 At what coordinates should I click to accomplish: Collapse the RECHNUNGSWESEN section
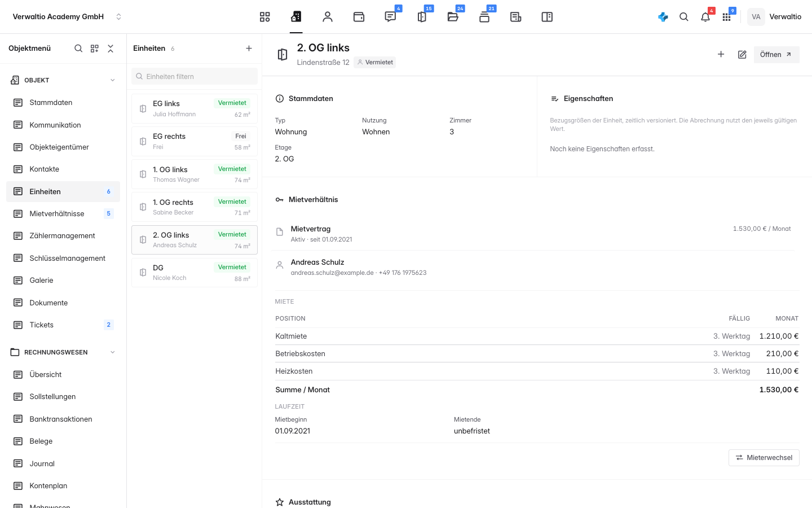tap(112, 352)
